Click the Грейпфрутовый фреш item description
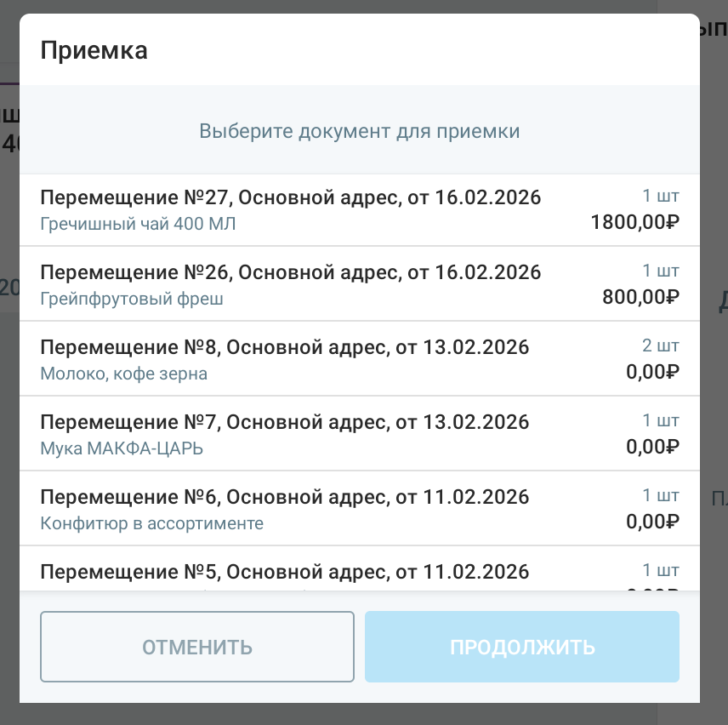Image resolution: width=728 pixels, height=725 pixels. (132, 300)
